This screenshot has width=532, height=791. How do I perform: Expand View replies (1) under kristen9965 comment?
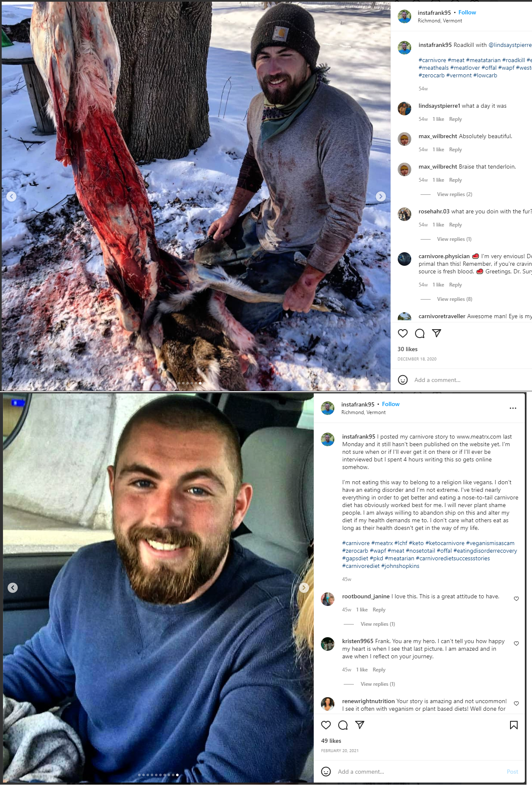pyautogui.click(x=378, y=684)
